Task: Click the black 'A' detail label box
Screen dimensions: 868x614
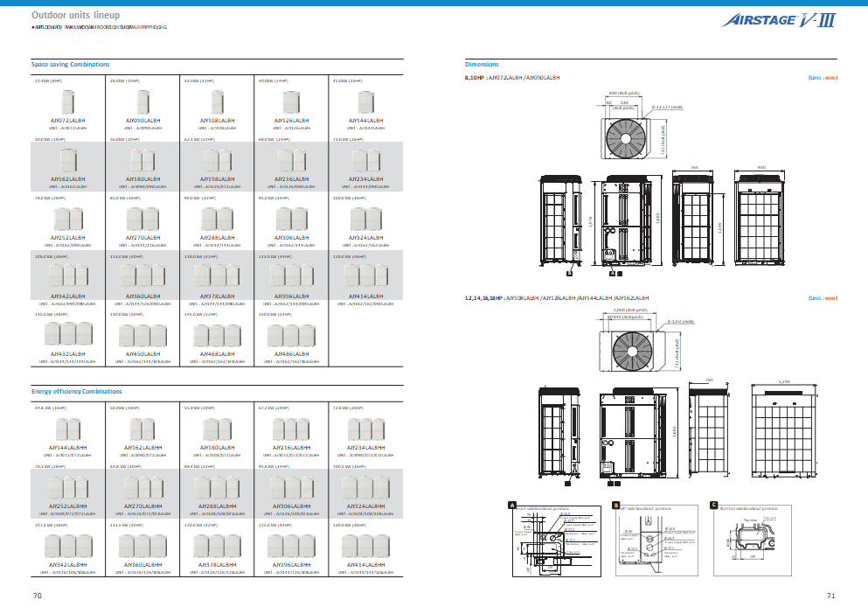Action: [x=512, y=506]
